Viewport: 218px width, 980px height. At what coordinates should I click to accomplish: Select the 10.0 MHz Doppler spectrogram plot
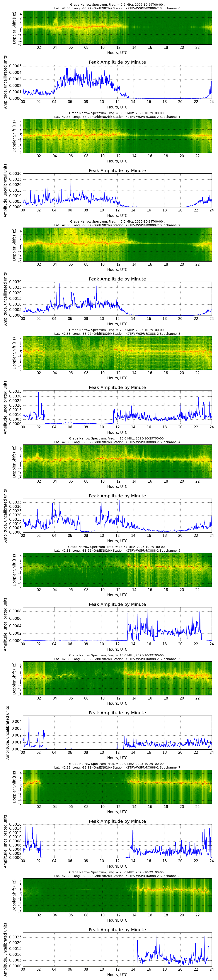point(117,461)
